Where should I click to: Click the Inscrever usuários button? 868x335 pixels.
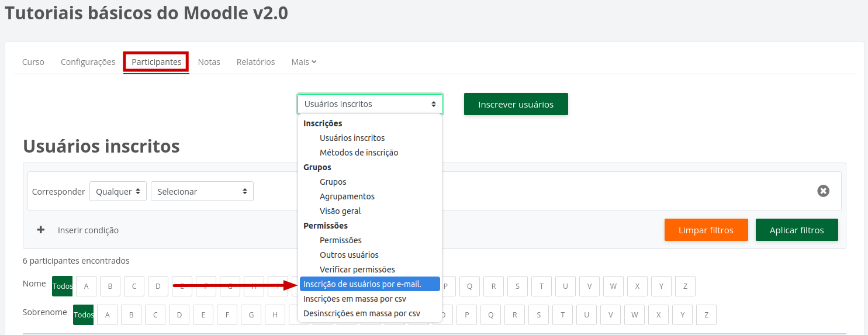pyautogui.click(x=516, y=104)
